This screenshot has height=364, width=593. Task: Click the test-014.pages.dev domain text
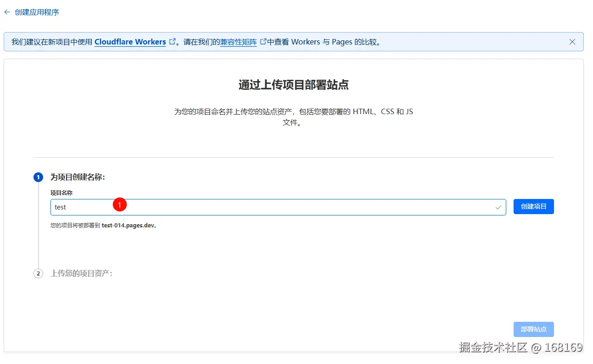(x=128, y=226)
